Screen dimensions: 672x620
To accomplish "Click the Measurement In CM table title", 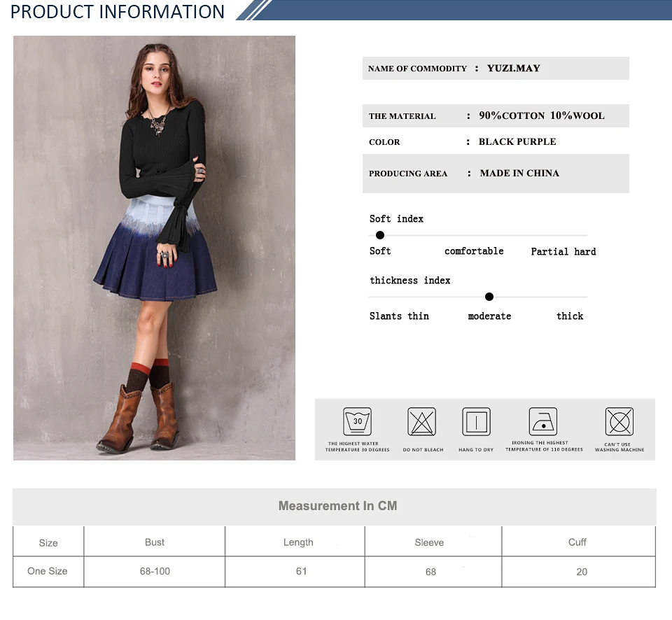I will pyautogui.click(x=337, y=506).
